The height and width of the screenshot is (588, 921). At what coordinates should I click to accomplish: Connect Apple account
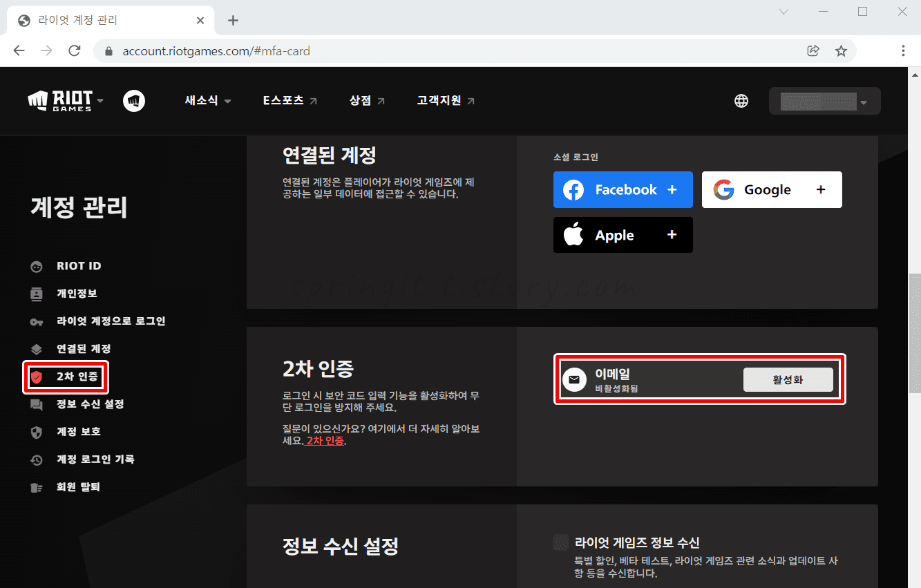tap(623, 235)
